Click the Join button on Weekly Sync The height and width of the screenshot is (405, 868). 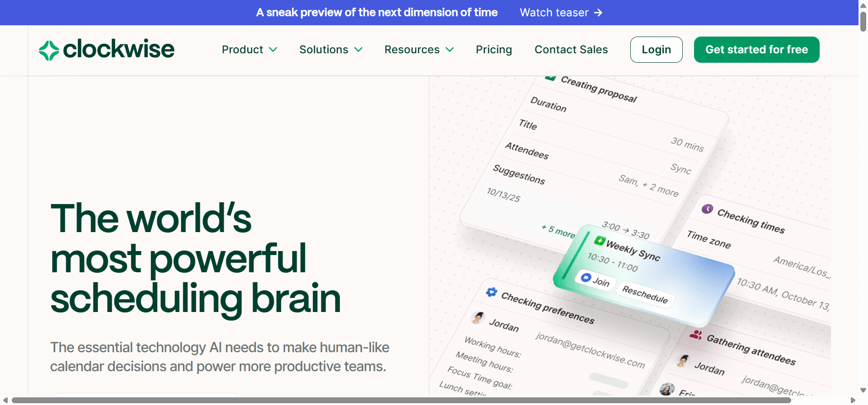[595, 280]
